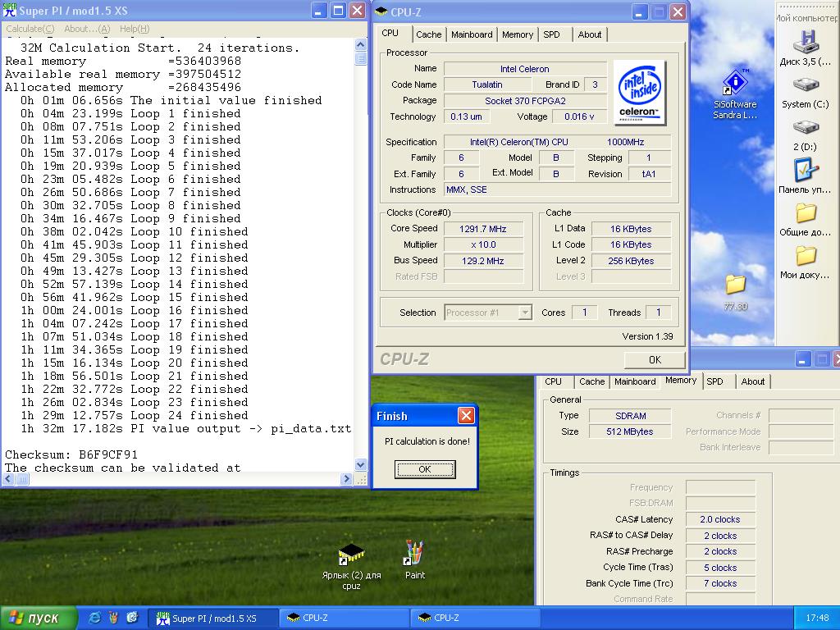
Task: Switch to SPD tab in front CPU-Z
Action: 552,34
